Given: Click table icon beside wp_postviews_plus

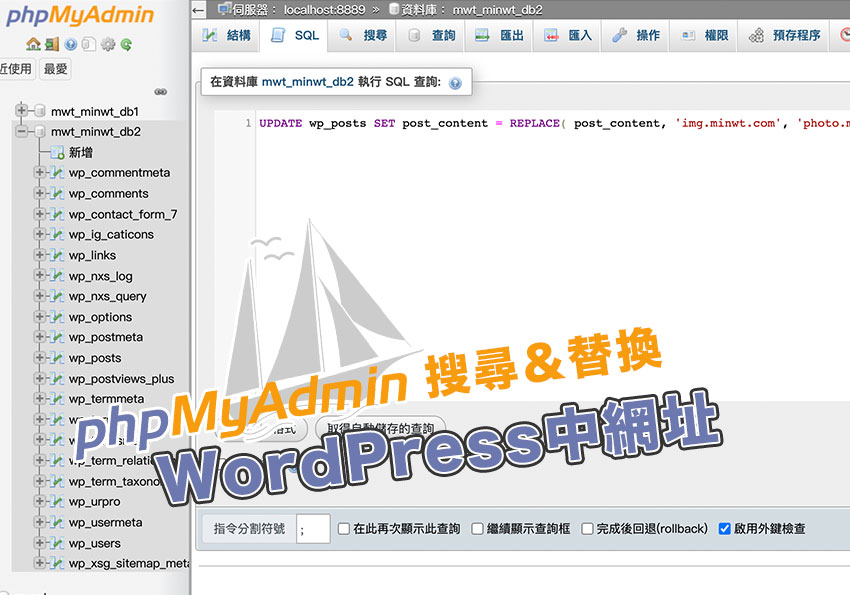Looking at the screenshot, I should tap(57, 379).
